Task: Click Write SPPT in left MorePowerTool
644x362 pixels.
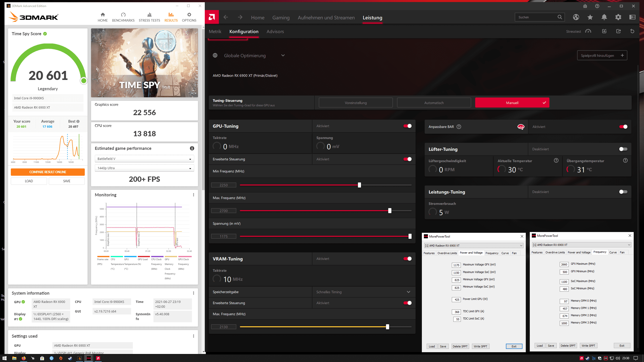Action: point(480,346)
